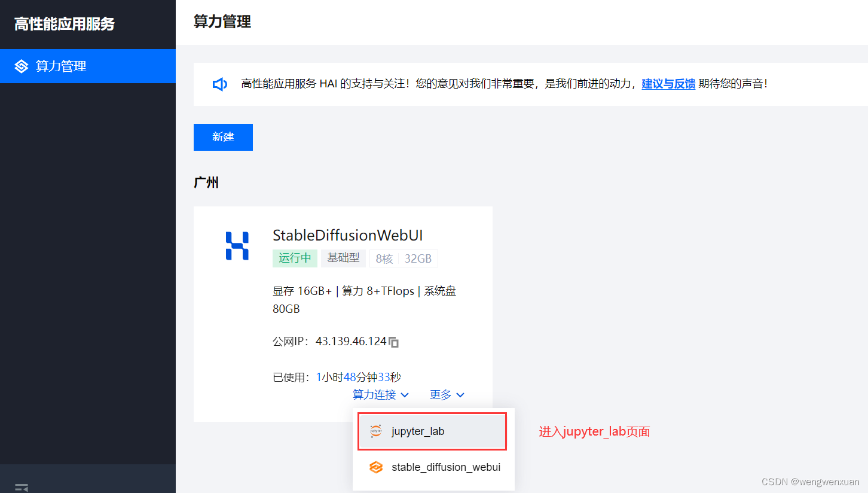Click the jupyter logo icon
Viewport: 868px width, 493px height.
click(376, 431)
